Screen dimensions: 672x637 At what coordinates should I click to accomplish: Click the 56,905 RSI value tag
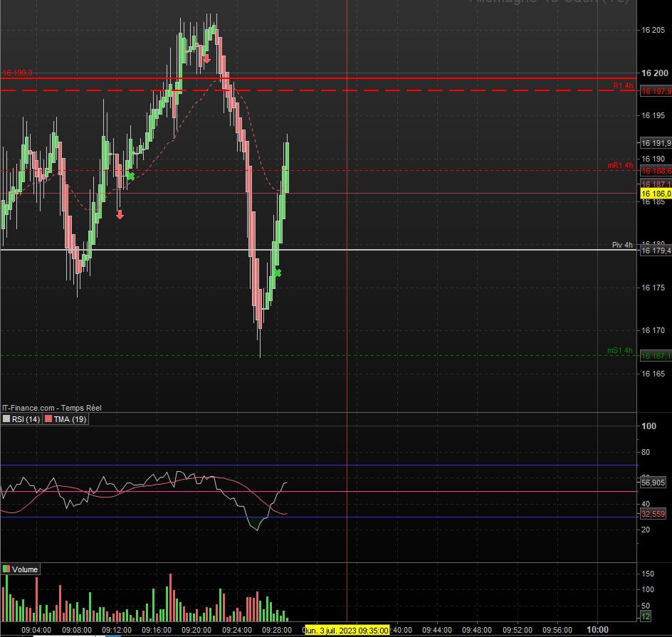pos(653,483)
